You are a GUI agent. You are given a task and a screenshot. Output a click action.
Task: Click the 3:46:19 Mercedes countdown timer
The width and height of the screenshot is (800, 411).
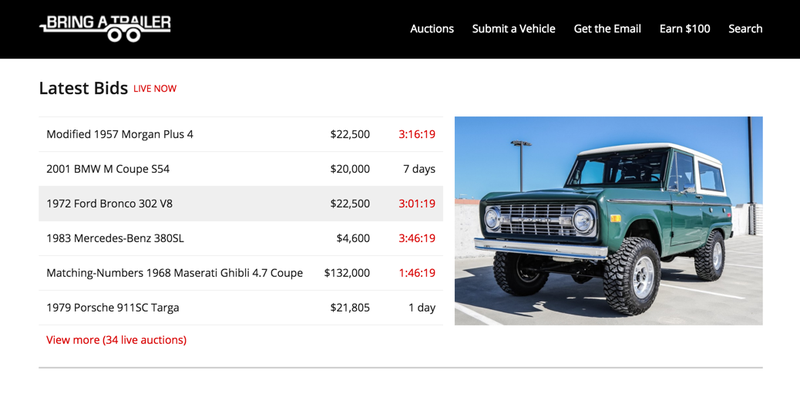click(x=417, y=238)
